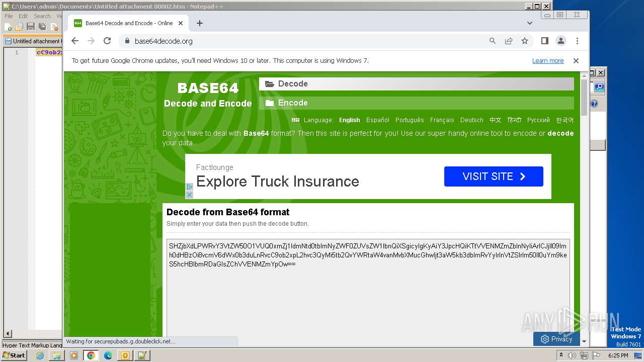Click Notepad++ horizontal scroll left arrow
Screen dimensions: 644x362
(8, 333)
